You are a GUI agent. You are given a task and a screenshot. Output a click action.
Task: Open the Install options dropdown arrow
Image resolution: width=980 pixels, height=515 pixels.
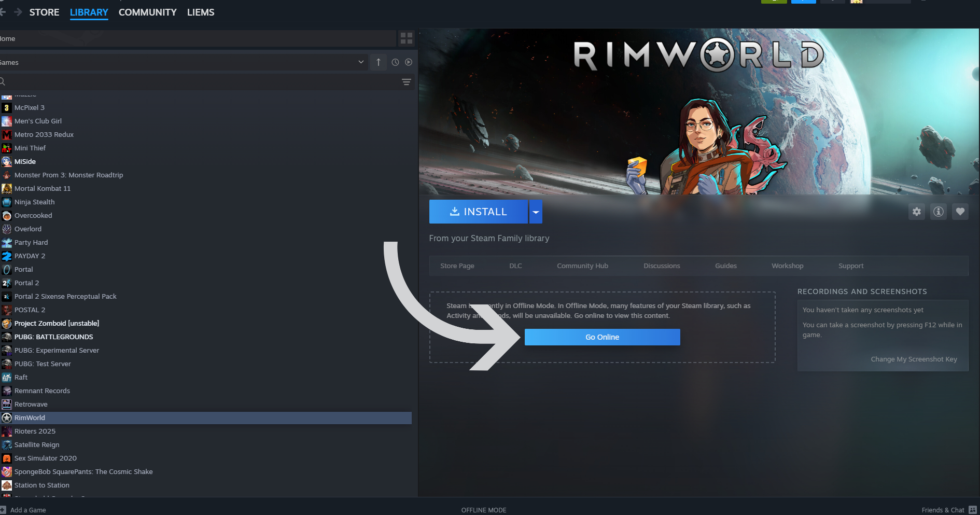click(x=536, y=212)
